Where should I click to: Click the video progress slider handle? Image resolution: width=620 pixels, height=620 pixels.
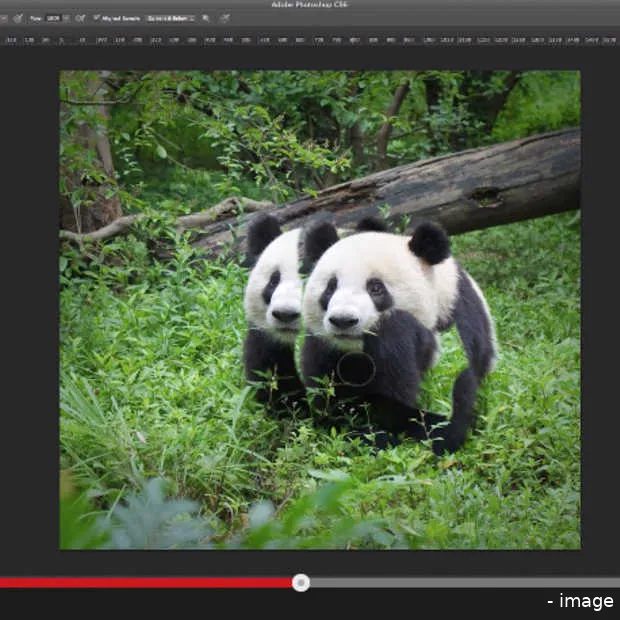[301, 582]
